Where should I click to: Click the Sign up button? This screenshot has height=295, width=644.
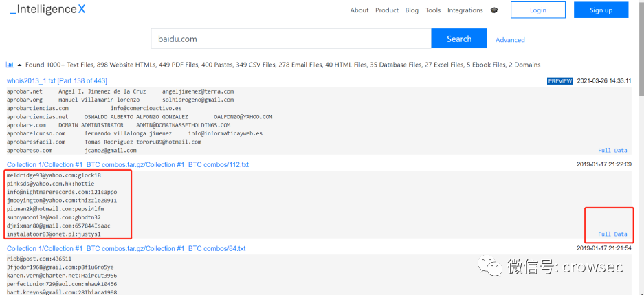point(601,10)
